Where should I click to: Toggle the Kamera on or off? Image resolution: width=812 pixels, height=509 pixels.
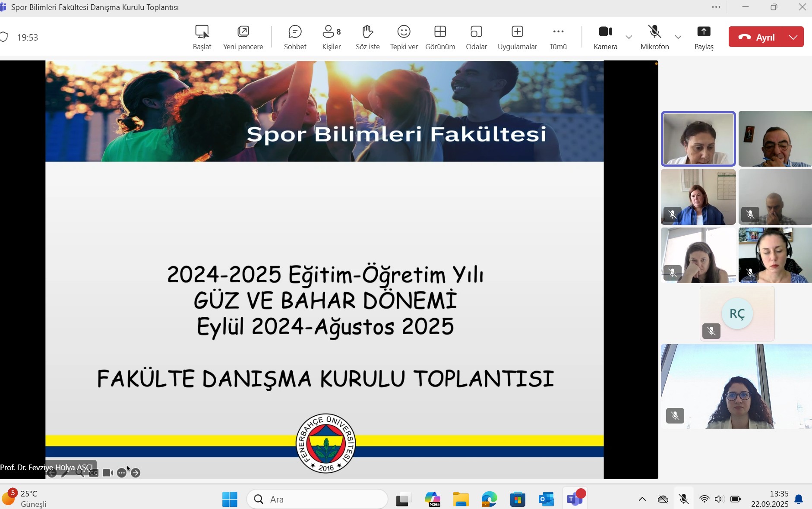click(x=605, y=37)
